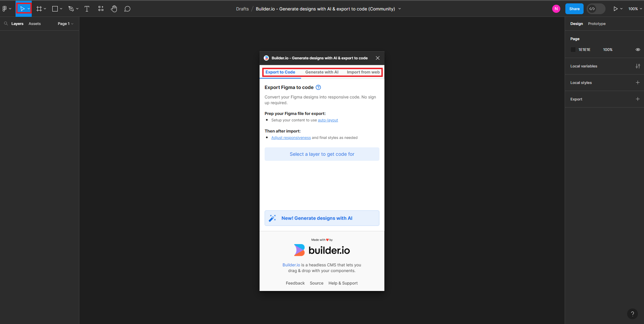
Task: Select the Text tool
Action: (87, 9)
